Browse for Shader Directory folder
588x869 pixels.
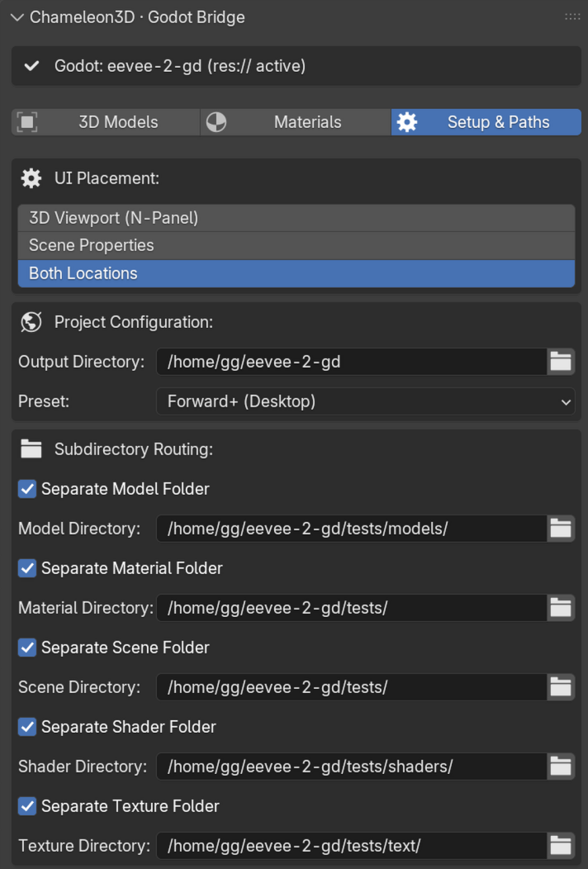(561, 767)
